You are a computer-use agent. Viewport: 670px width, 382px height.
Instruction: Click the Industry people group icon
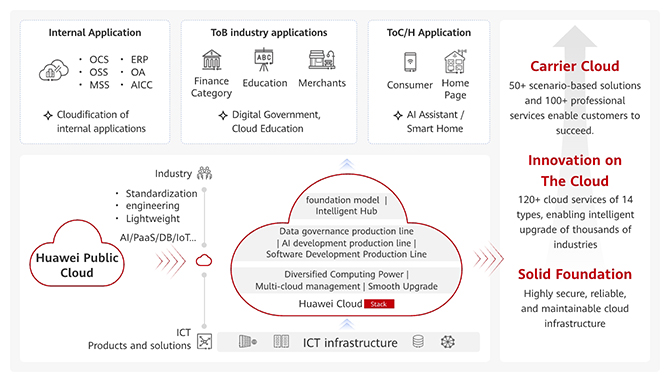pos(205,173)
